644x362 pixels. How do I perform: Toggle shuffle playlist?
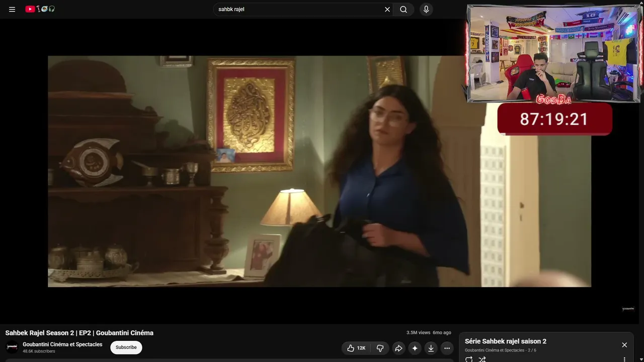point(482,359)
